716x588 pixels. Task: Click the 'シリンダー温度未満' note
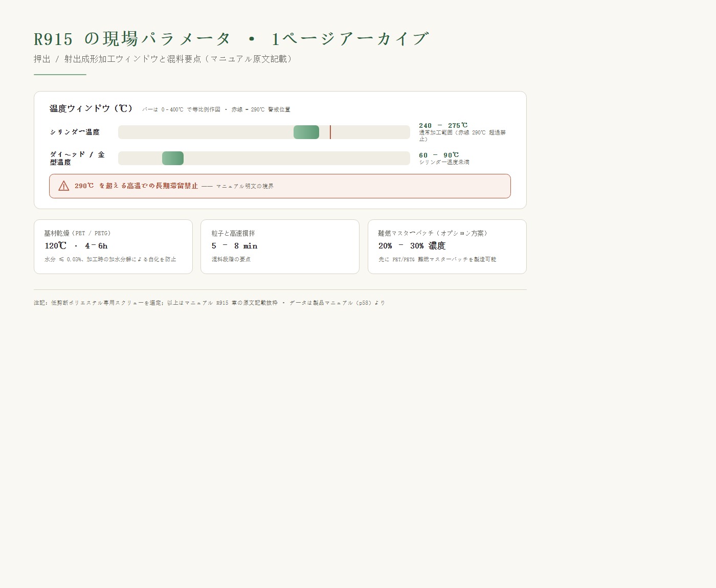click(x=444, y=162)
